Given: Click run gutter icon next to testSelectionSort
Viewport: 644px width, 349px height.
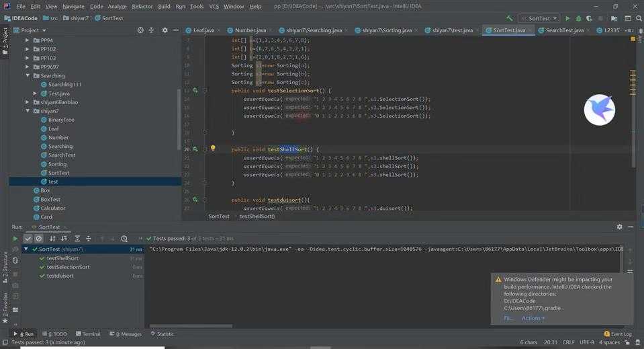Looking at the screenshot, I should pyautogui.click(x=195, y=90).
